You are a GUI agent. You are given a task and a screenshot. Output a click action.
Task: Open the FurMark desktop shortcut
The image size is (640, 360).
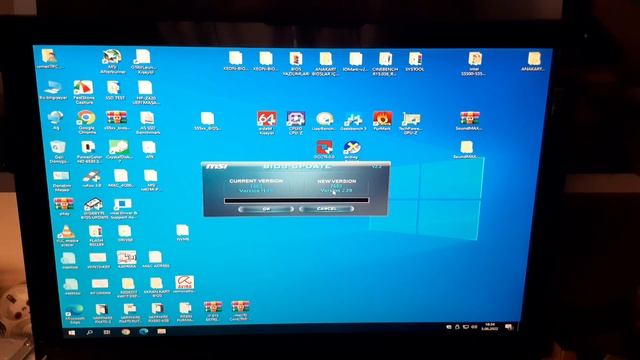[382, 121]
